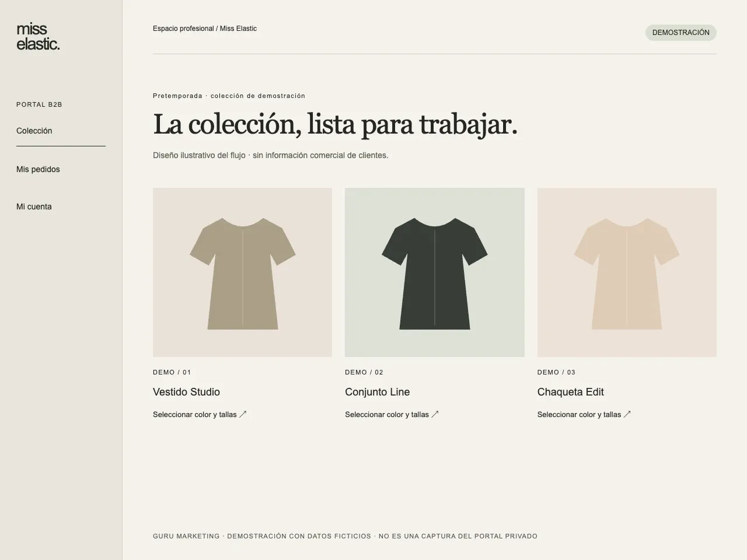The height and width of the screenshot is (560, 747).
Task: Click the arrow icon under Chaqueta Edit
Action: (627, 415)
